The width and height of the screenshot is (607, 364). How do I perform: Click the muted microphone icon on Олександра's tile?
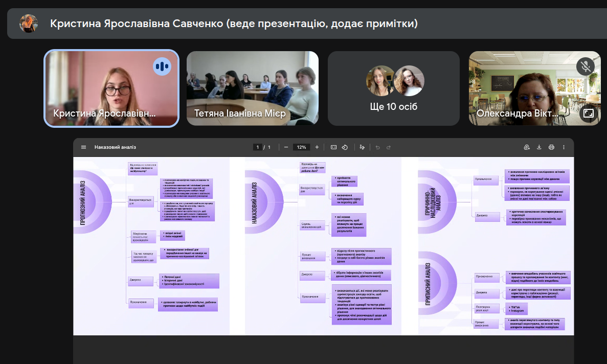tap(586, 66)
